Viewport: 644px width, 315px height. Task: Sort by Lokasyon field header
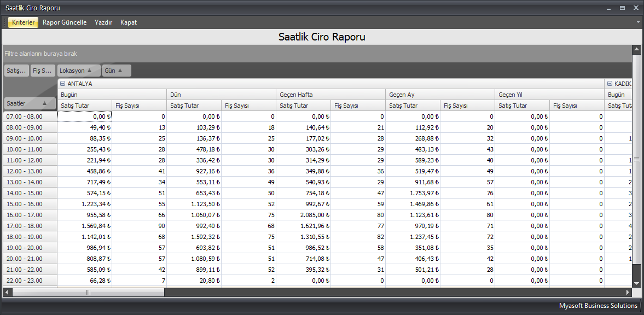point(79,71)
